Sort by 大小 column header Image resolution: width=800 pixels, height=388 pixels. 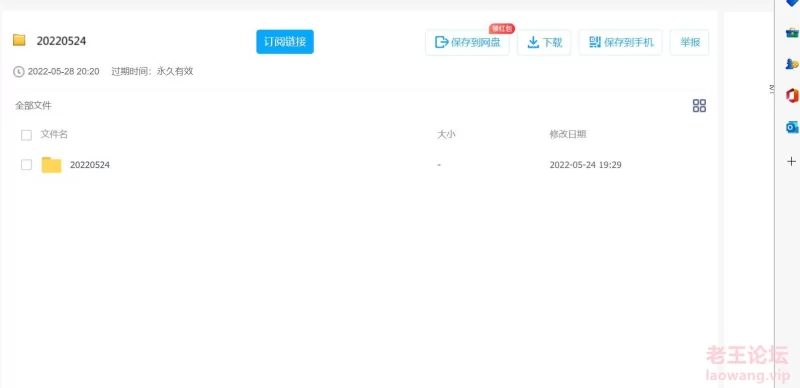tap(446, 134)
